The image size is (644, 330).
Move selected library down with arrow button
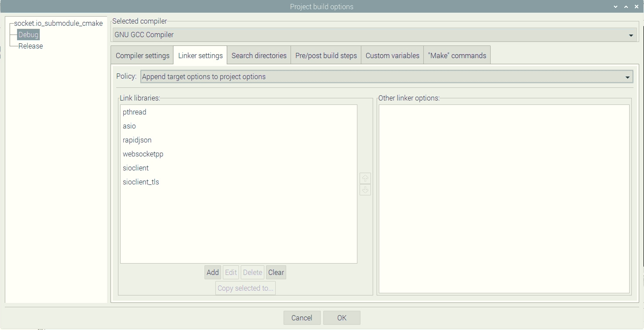365,190
